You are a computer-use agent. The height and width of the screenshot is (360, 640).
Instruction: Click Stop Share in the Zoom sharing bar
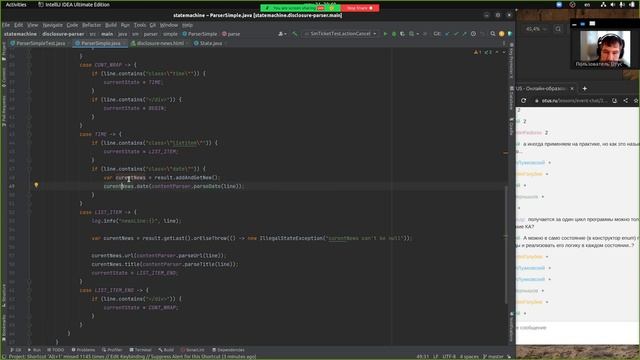[x=360, y=8]
